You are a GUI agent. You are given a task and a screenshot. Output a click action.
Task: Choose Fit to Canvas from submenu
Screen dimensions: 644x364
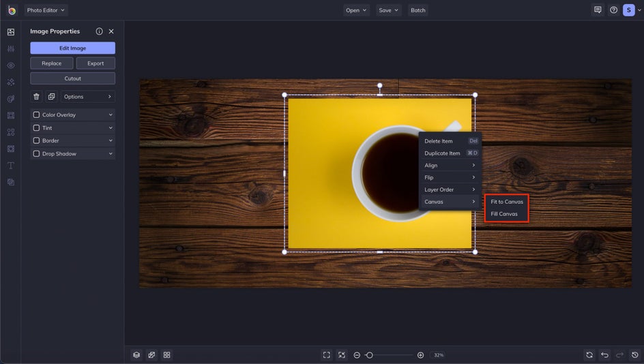coord(507,202)
